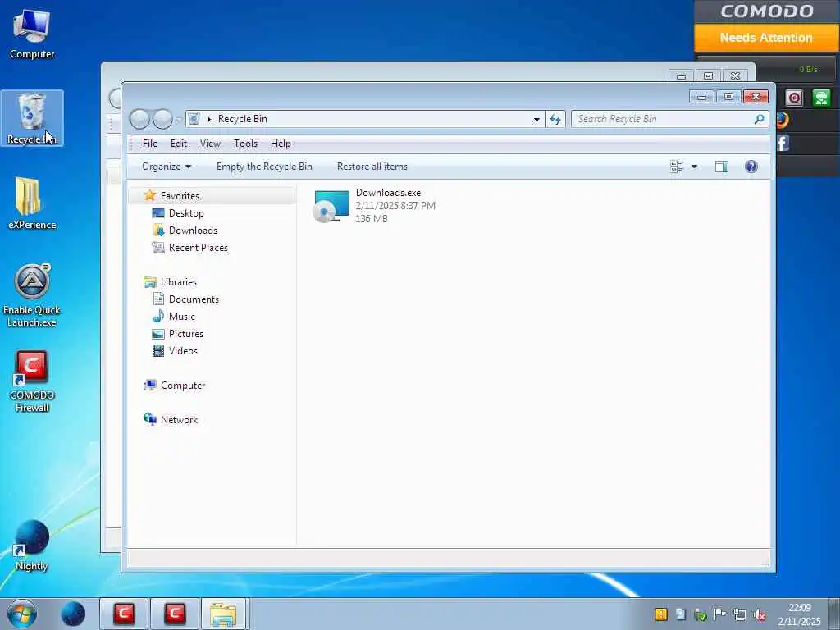
Task: Select Desktop under Favorites
Action: pos(186,213)
